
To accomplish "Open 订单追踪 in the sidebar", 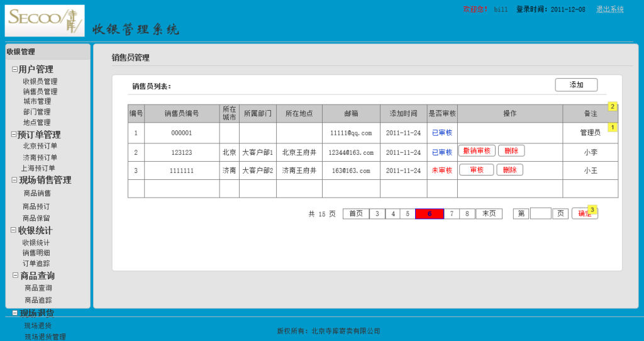I will coord(36,264).
